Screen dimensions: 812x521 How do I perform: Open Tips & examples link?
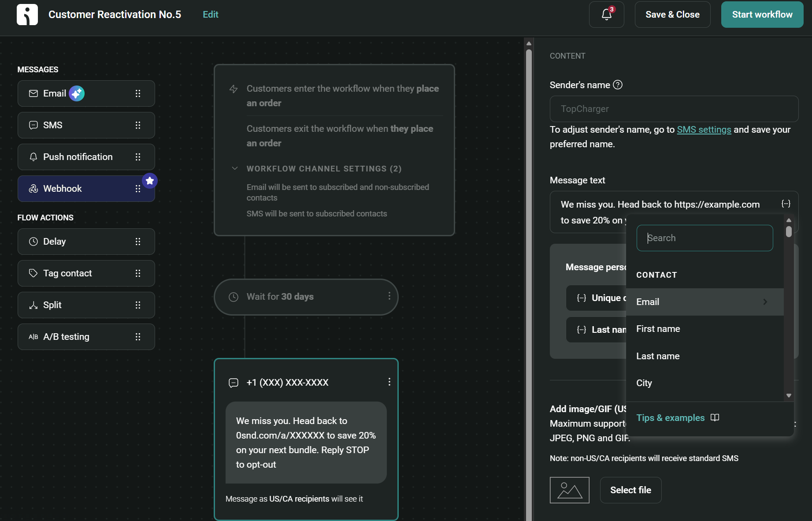coord(678,418)
